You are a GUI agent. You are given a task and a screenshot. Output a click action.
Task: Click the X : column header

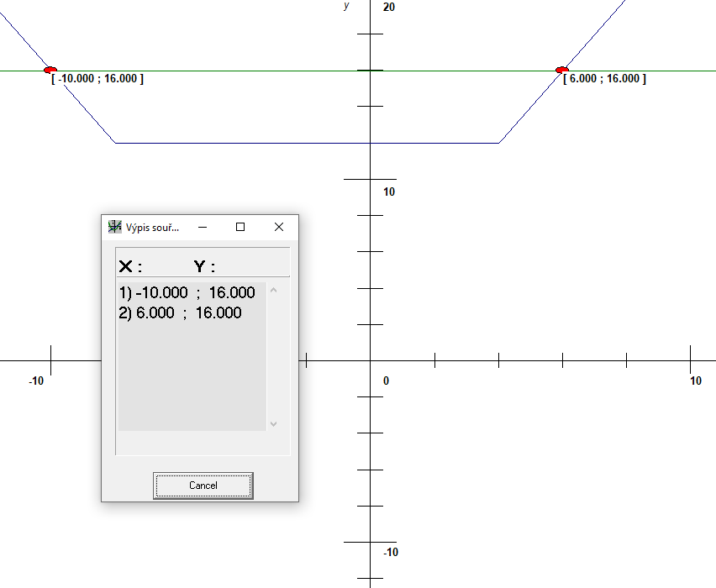(x=130, y=267)
